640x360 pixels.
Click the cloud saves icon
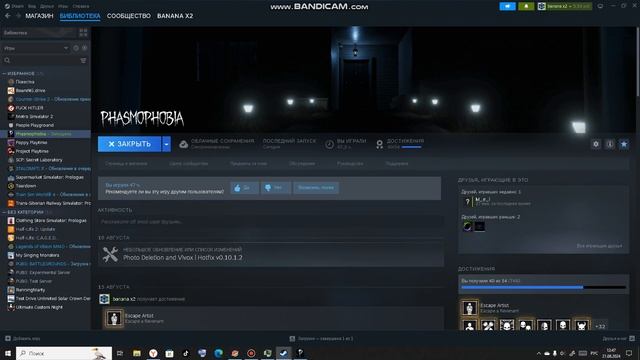[184, 144]
